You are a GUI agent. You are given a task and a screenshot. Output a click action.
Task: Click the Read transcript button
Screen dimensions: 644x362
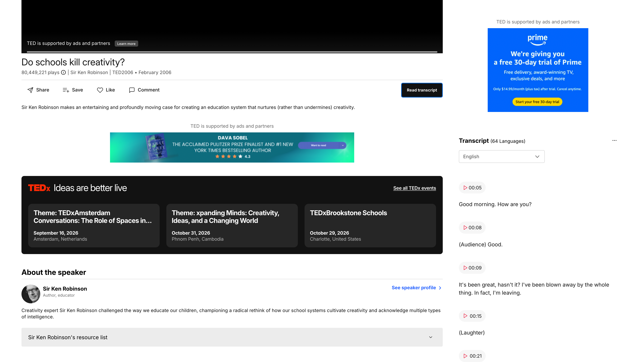point(422,90)
